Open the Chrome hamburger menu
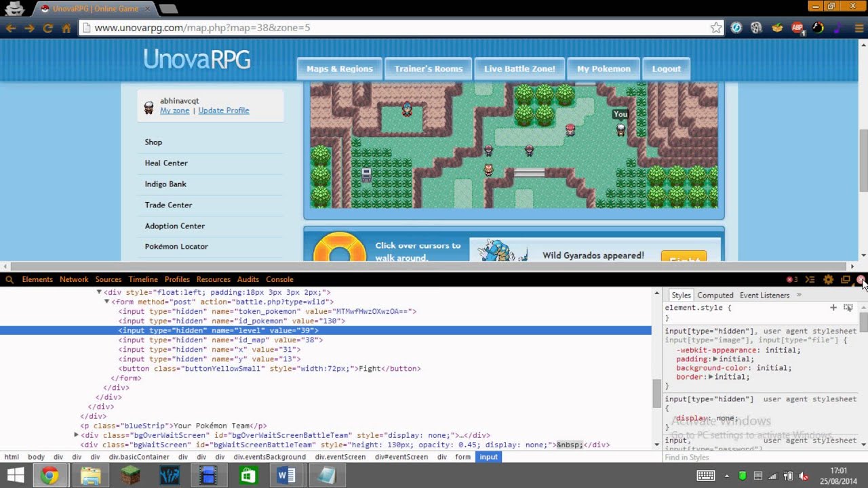 pyautogui.click(x=859, y=28)
